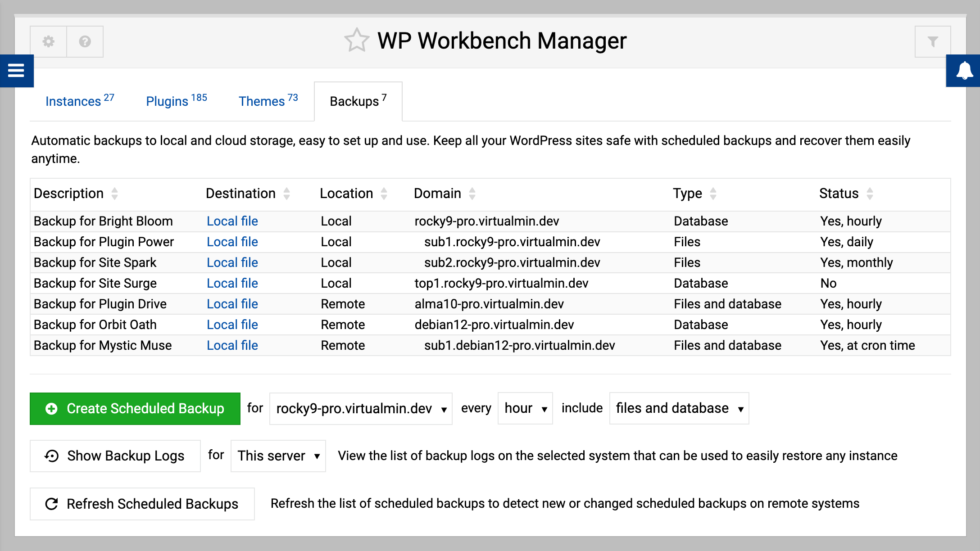
Task: Switch to the Plugins tab
Action: [x=177, y=101]
